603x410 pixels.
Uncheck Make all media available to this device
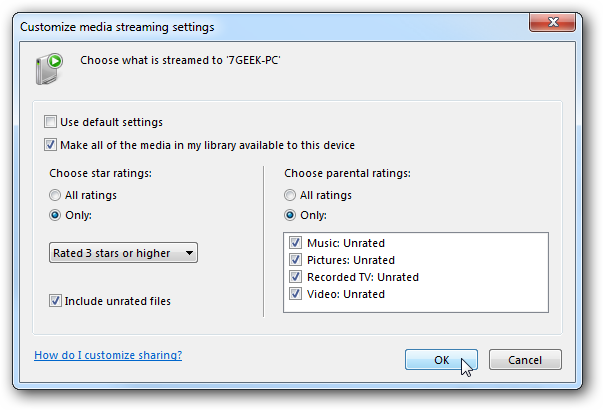coord(50,145)
